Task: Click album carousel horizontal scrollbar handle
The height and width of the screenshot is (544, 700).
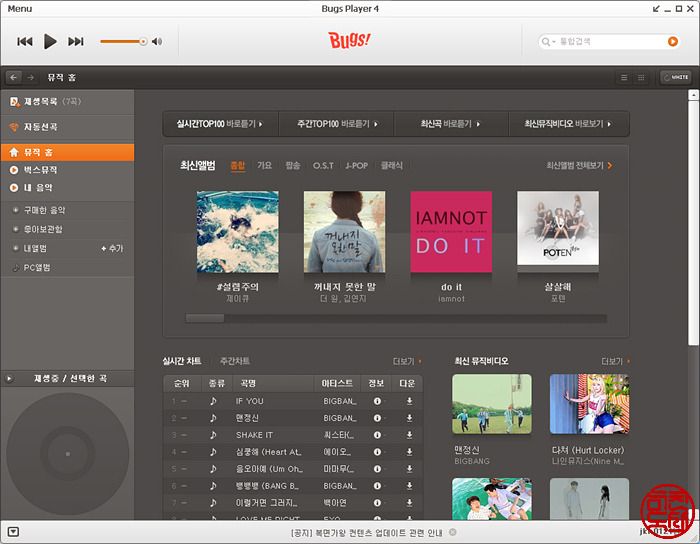Action: click(205, 318)
